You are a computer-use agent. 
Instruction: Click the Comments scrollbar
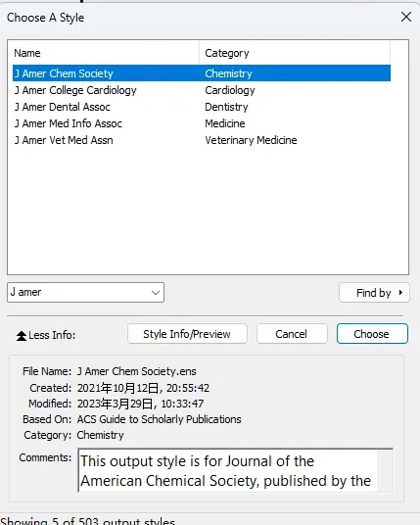coord(385,470)
